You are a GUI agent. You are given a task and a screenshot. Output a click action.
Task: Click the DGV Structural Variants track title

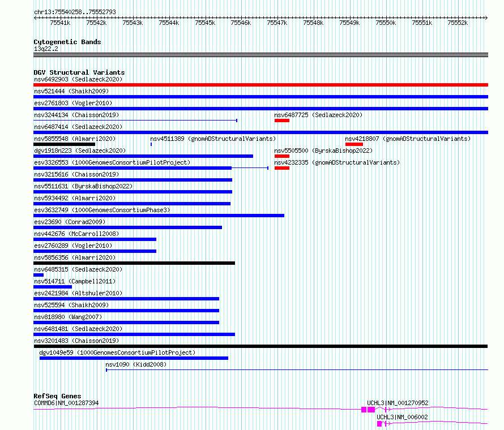pos(79,72)
